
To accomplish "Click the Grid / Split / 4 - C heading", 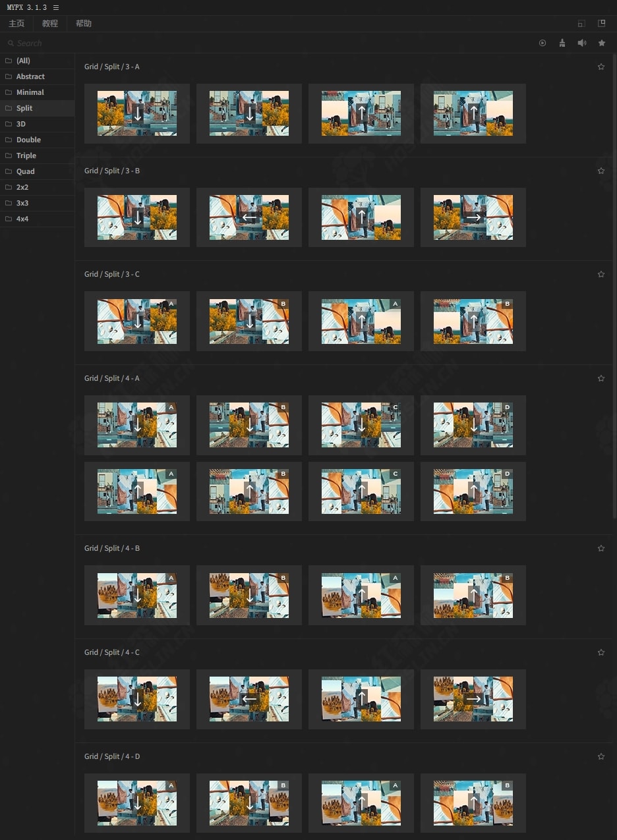I will pyautogui.click(x=112, y=652).
